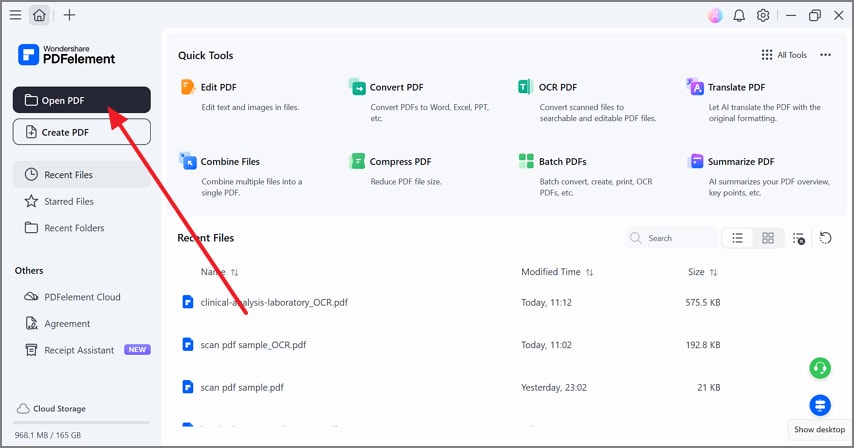
Task: Click the Open PDF button
Action: [x=82, y=100]
